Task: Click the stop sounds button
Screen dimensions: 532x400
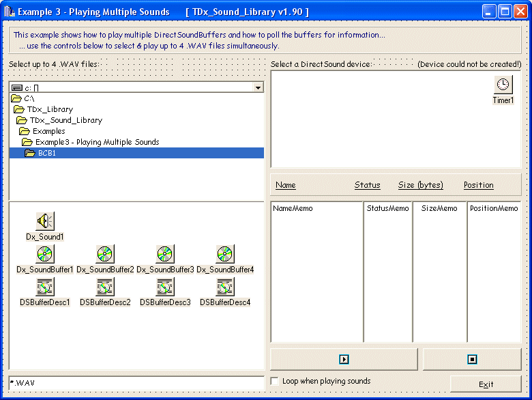Action: coord(472,359)
